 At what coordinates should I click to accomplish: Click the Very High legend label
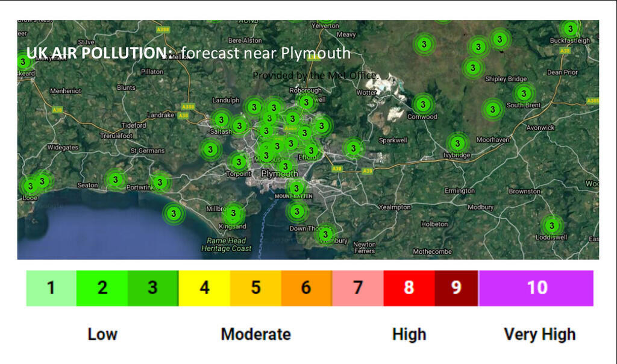pyautogui.click(x=539, y=334)
